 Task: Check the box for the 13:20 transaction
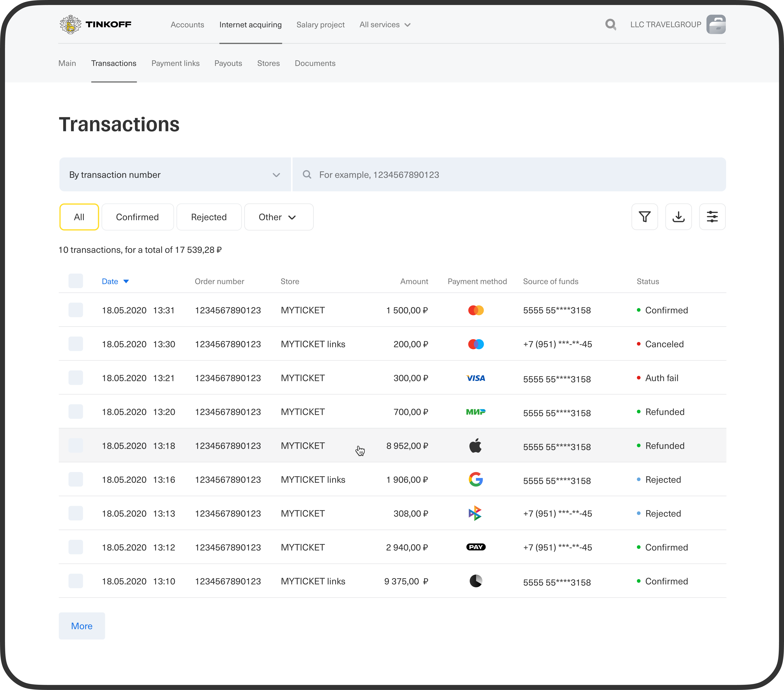tap(76, 412)
